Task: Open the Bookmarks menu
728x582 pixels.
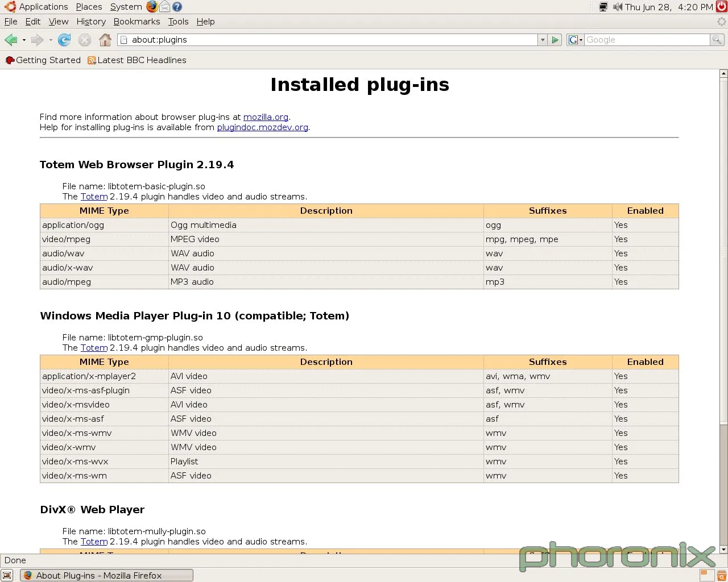Action: (136, 22)
